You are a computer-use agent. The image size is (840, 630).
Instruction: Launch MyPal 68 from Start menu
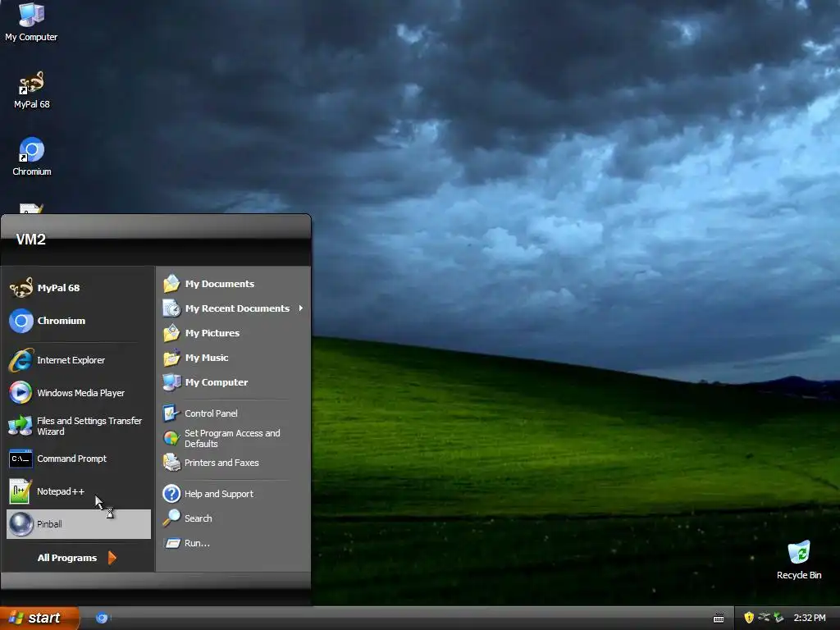pyautogui.click(x=78, y=288)
